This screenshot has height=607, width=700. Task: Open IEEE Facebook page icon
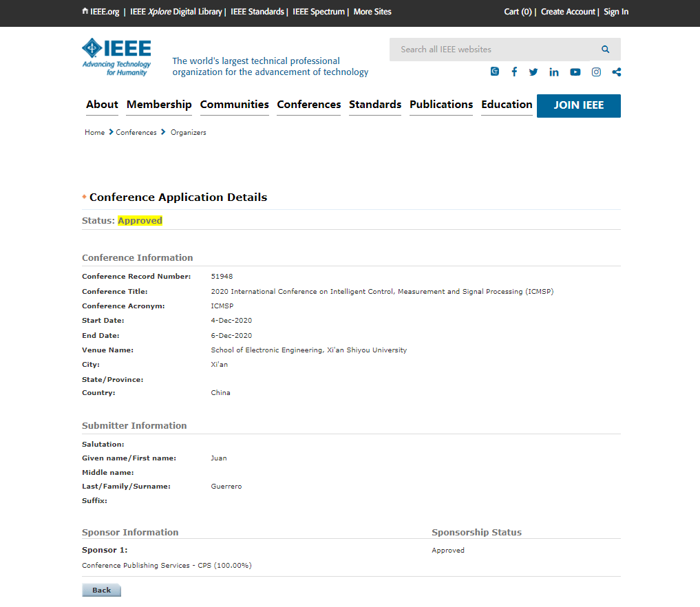coord(514,72)
